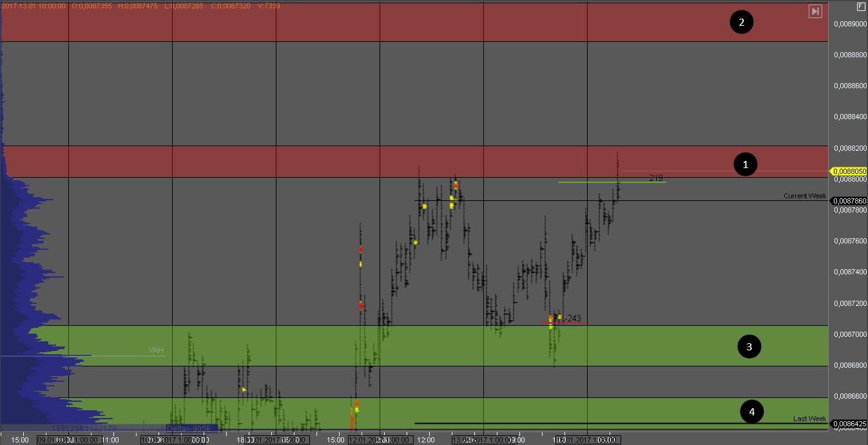Image resolution: width=868 pixels, height=445 pixels.
Task: Click the 12.01.2017 date label on time axis
Action: click(x=379, y=440)
